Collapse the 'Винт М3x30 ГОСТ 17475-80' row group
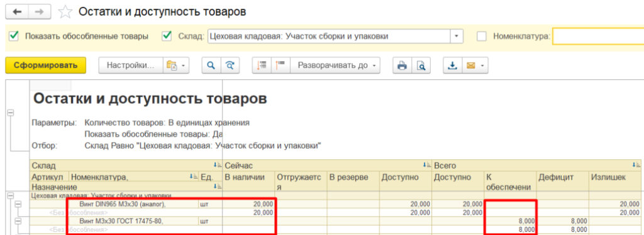Image resolution: width=644 pixels, height=235 pixels. 18,221
